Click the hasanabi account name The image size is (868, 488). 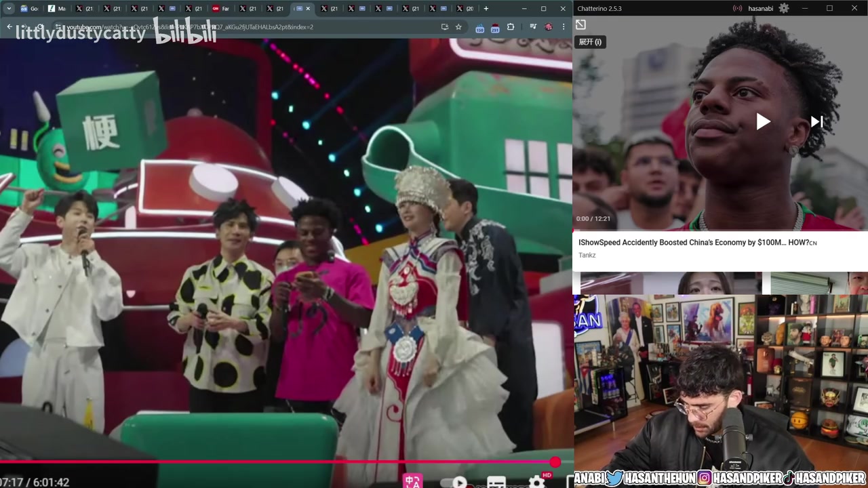tap(759, 8)
